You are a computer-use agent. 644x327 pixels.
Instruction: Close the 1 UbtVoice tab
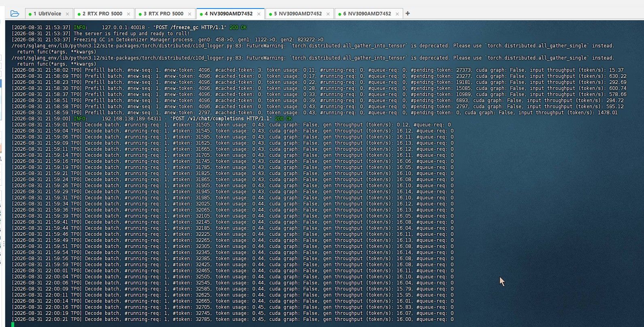coord(67,14)
